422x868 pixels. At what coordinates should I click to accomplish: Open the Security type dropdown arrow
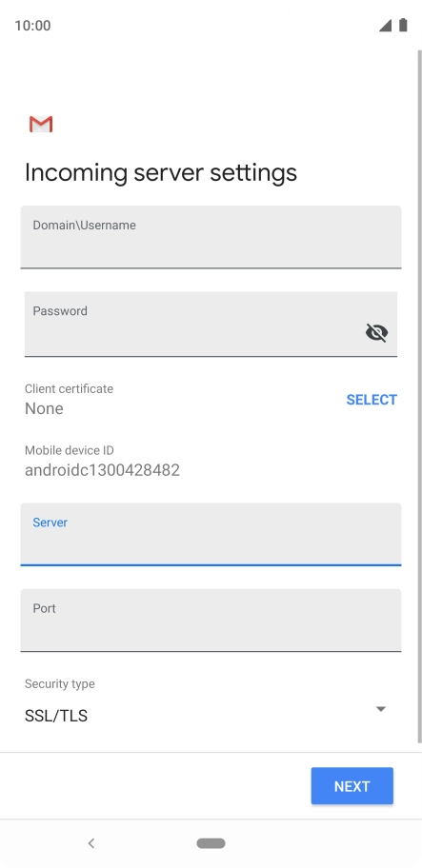380,709
